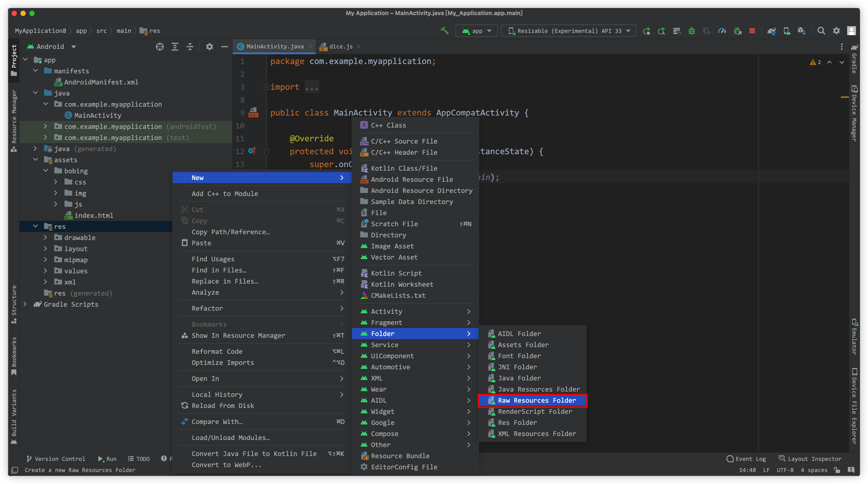Open Search Everywhere magnifier icon
Viewport: 868px width, 484px height.
[821, 31]
